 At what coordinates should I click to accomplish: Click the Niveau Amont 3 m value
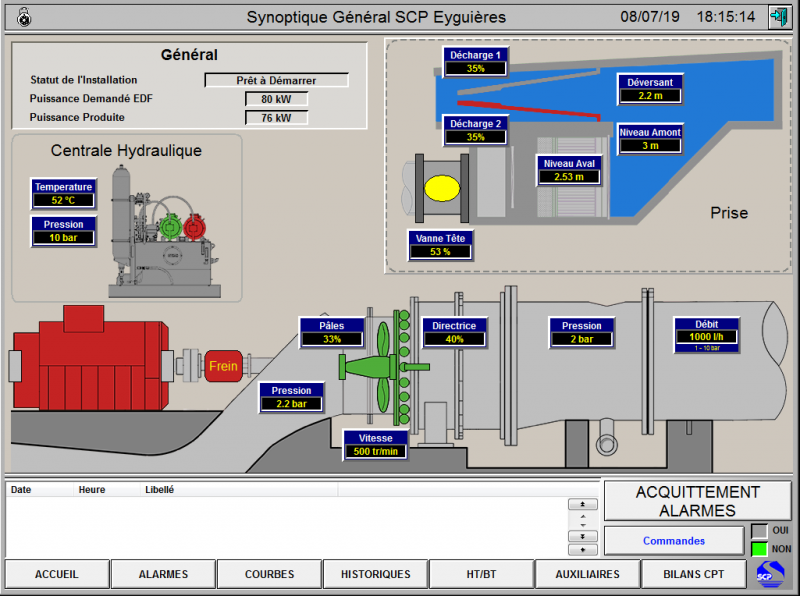[x=651, y=145]
